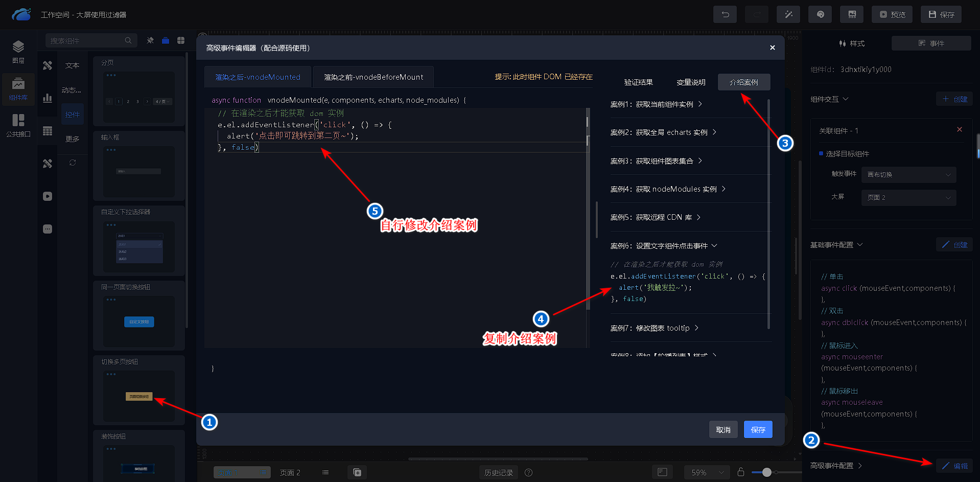Click the magic wand toolbar icon
Image resolution: width=980 pixels, height=482 pixels.
pos(788,14)
